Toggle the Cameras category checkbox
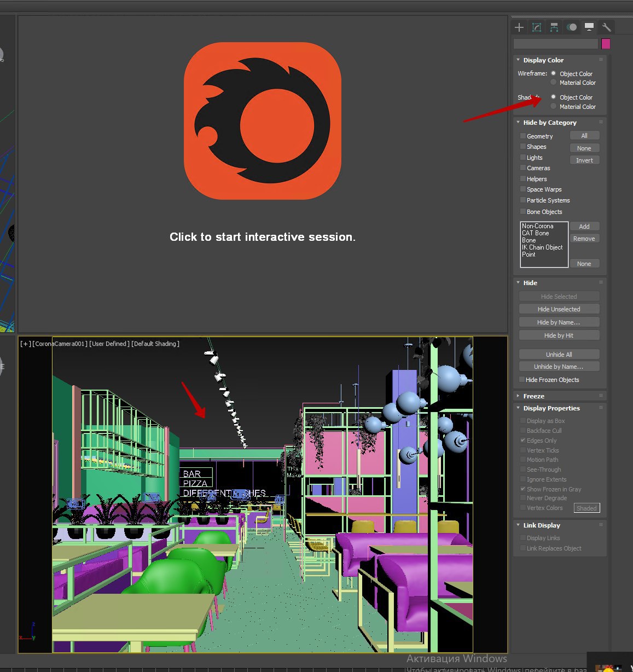The width and height of the screenshot is (633, 672). [x=522, y=168]
